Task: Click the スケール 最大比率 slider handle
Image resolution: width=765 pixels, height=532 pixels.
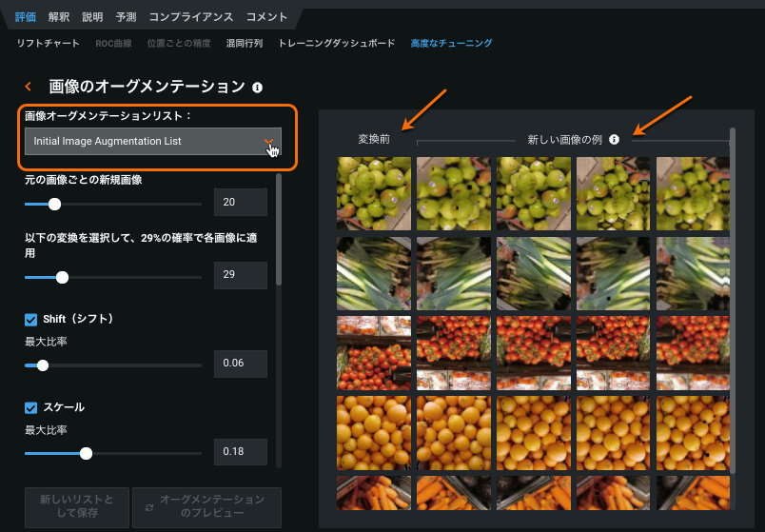Action: [86, 453]
